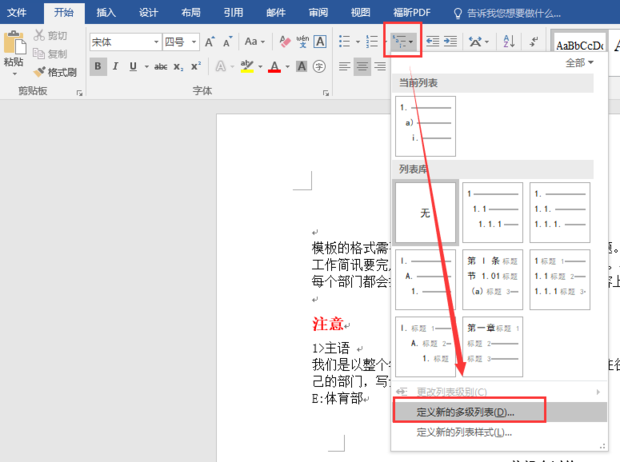Select 定义新的列表样式 option
This screenshot has height=462, width=620.
tap(464, 432)
